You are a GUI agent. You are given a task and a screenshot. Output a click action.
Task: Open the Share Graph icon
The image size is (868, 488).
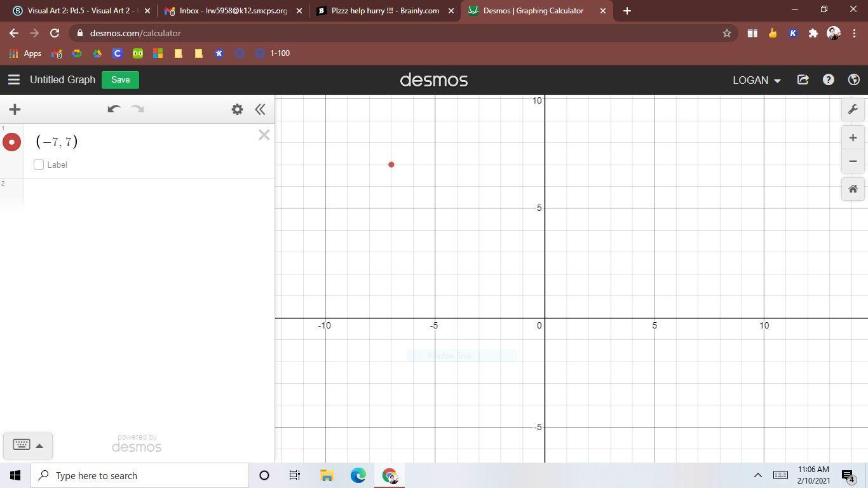click(x=803, y=80)
